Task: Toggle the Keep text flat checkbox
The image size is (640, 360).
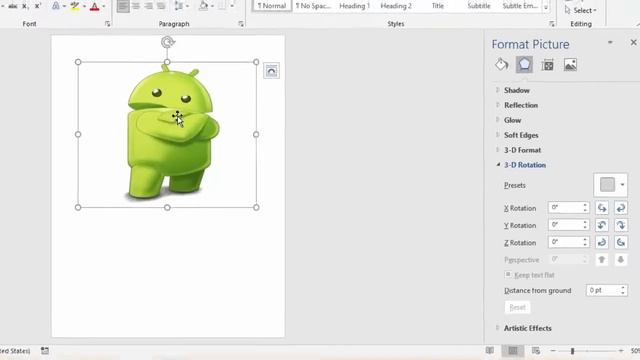Action: tap(508, 275)
